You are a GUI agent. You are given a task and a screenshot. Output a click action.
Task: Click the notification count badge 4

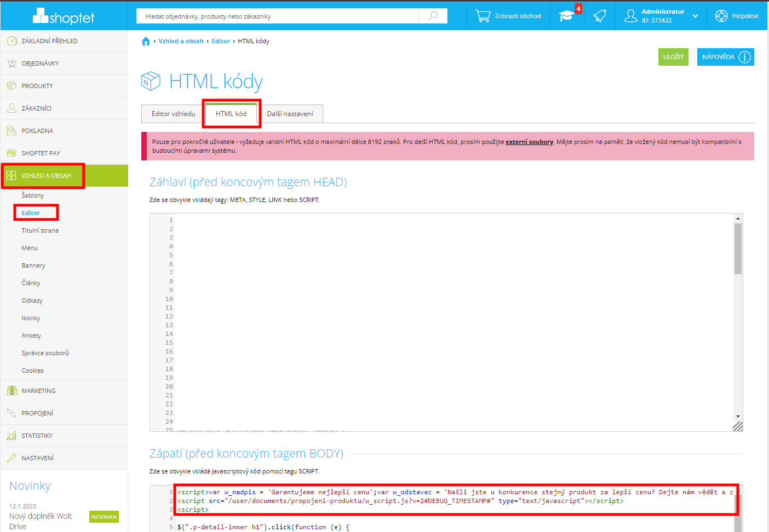click(578, 9)
